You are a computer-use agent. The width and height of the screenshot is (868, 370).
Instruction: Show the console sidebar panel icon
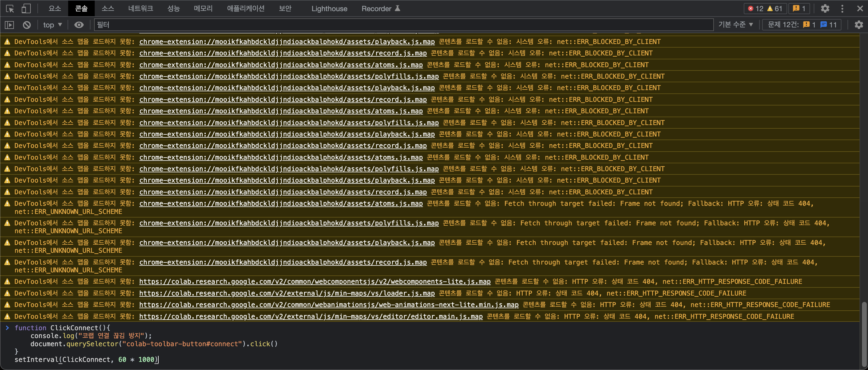(x=9, y=25)
